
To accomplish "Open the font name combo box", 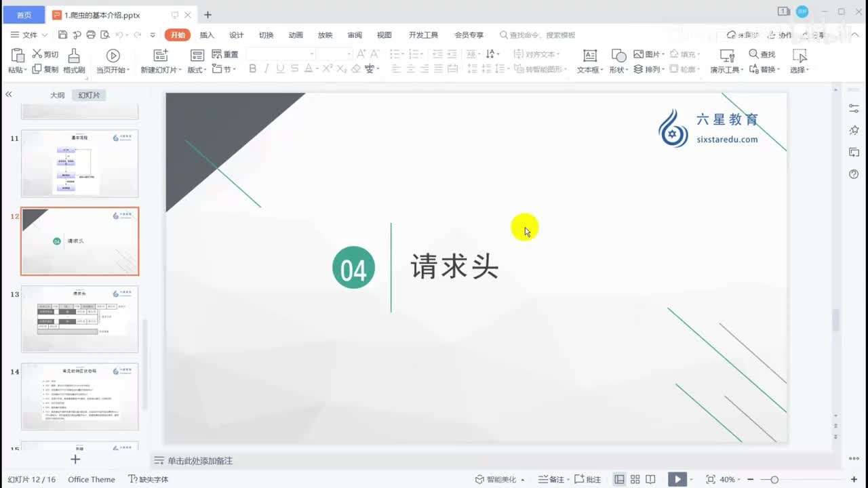I will click(x=281, y=54).
